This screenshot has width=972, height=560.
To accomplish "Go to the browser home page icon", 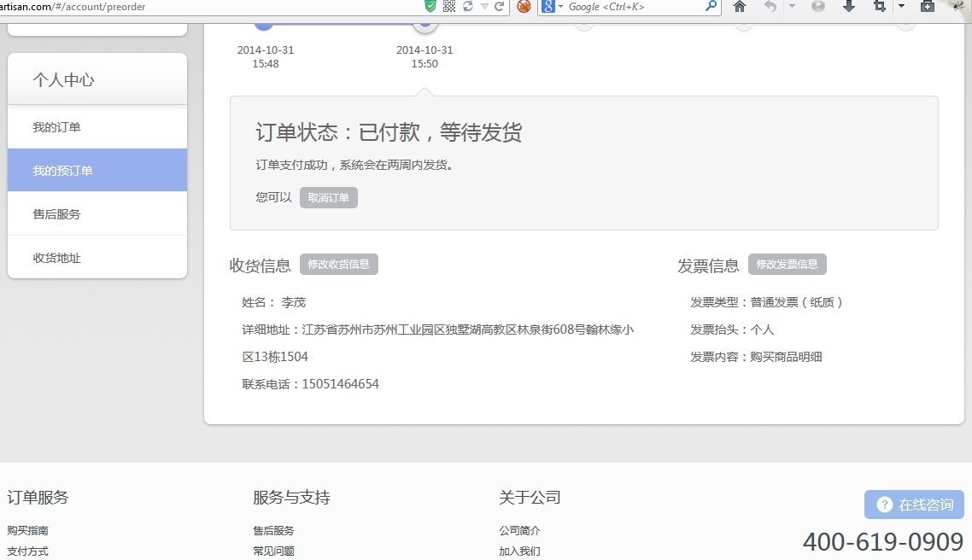I will click(740, 6).
